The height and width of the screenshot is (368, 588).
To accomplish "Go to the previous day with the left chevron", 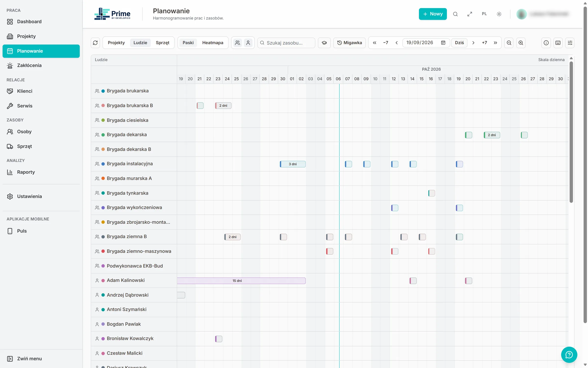I will click(397, 43).
